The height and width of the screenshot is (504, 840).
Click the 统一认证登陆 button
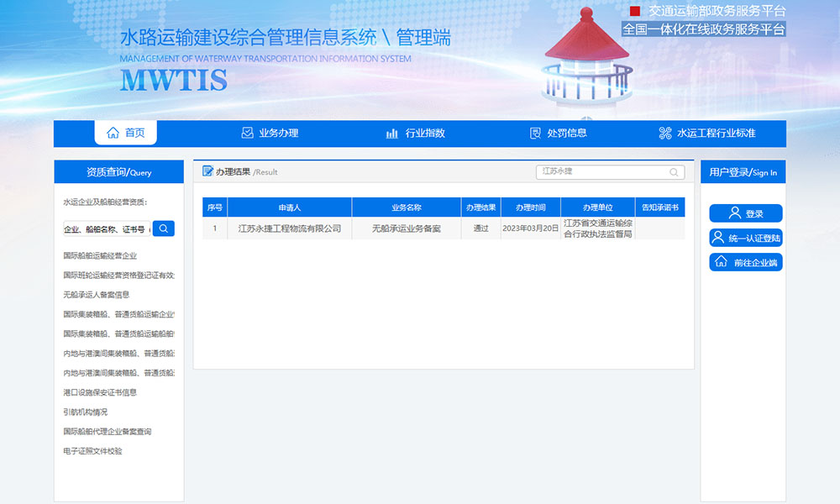[746, 238]
